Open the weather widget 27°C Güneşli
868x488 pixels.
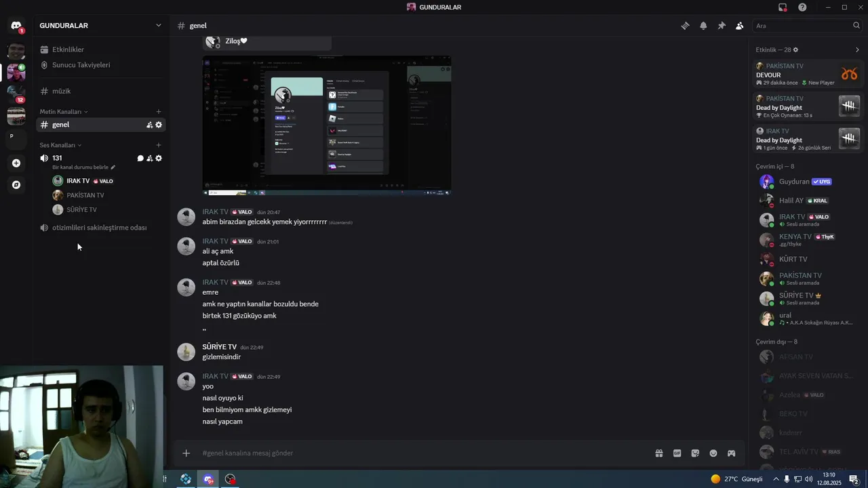(x=736, y=479)
